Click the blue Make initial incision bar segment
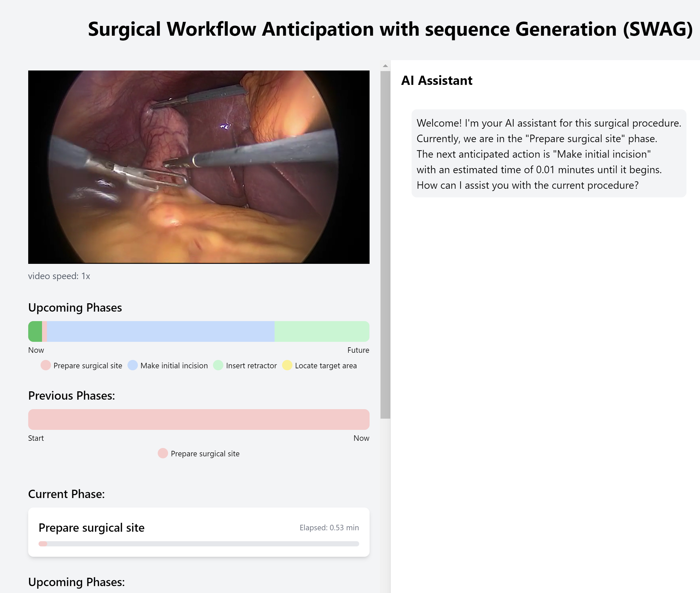Screen dimensions: 700x593 (x=160, y=331)
